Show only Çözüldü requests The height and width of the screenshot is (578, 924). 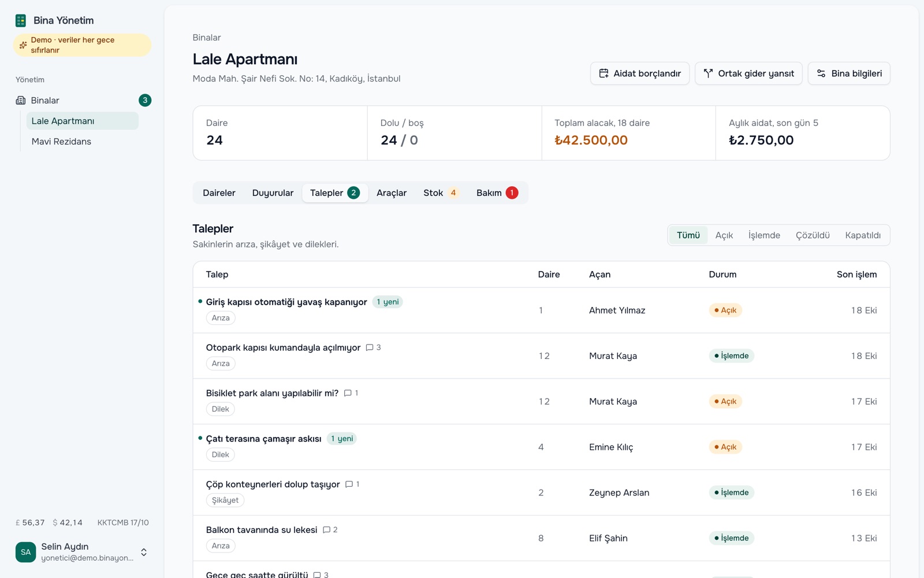(x=813, y=235)
